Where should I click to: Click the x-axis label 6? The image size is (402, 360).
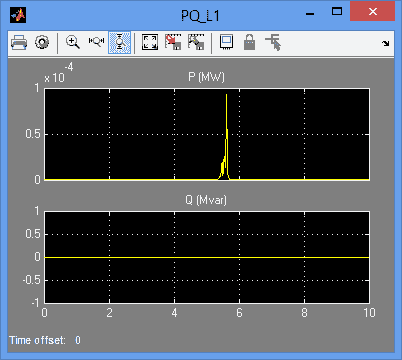pos(239,313)
